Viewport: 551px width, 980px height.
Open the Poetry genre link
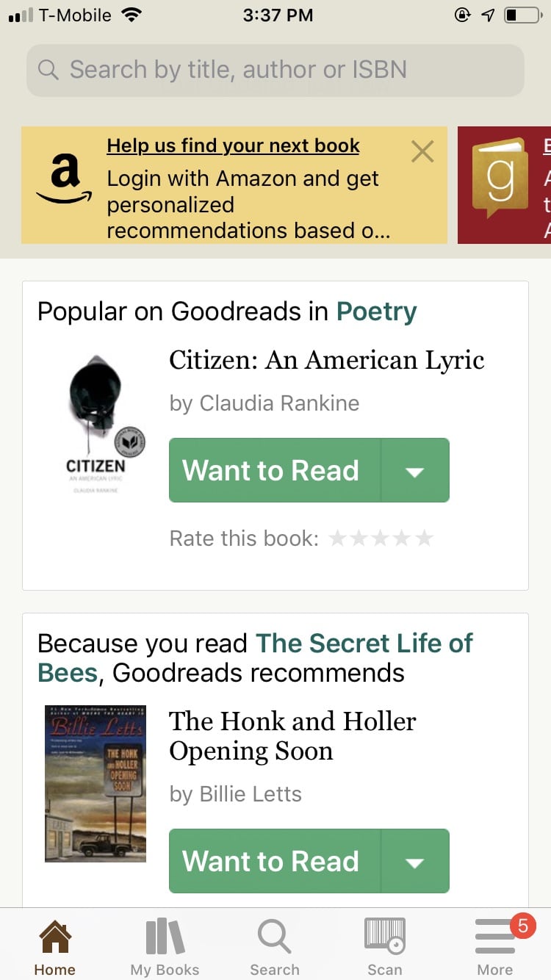coord(376,311)
